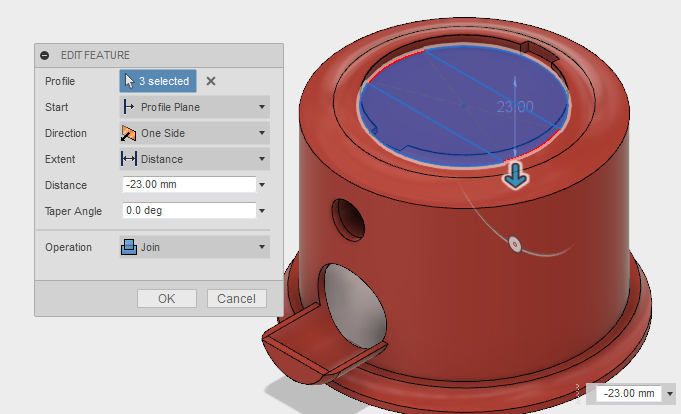Click the grip dots left of the floating value box
Screen dimensions: 681x414
pyautogui.click(x=578, y=394)
